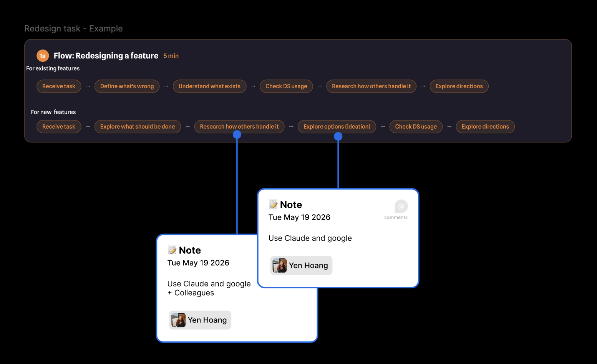Select Receive task chip in new features row
This screenshot has height=364, width=597.
[59, 126]
